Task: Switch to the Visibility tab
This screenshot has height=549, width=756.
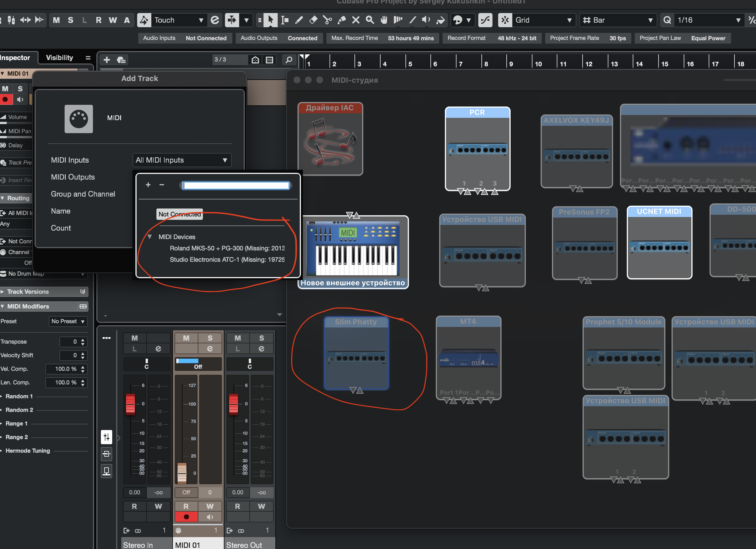Action: point(59,58)
